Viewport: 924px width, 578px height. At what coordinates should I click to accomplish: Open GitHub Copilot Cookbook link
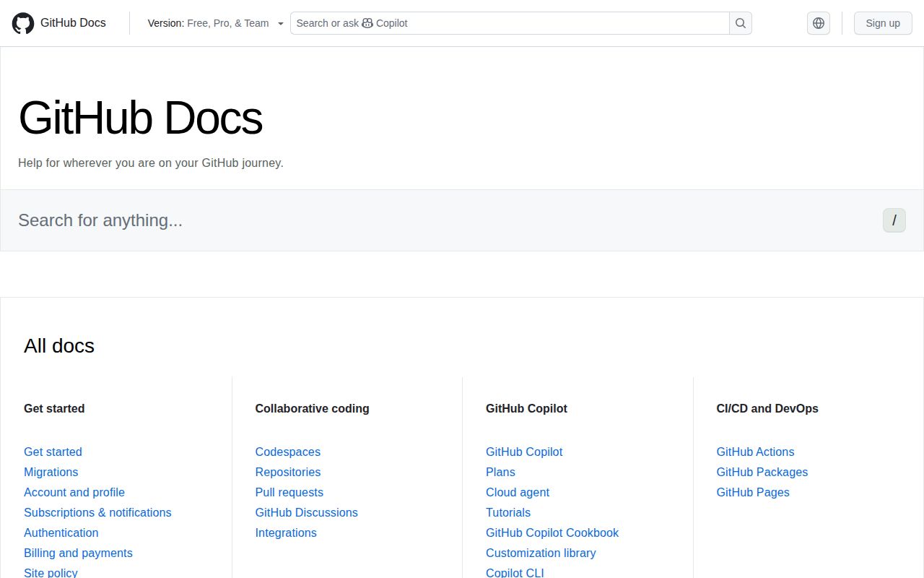click(x=552, y=532)
